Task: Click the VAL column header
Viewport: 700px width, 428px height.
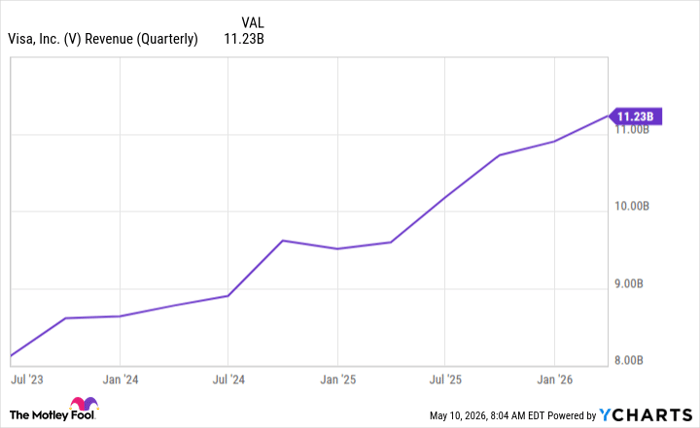Action: point(253,22)
